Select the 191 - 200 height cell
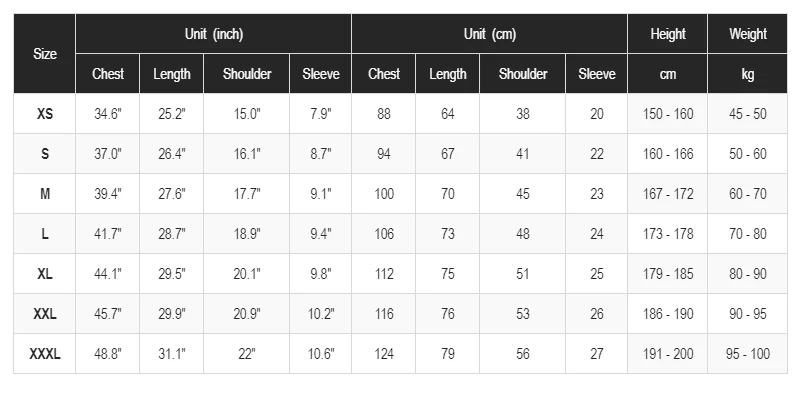The image size is (800, 409). (667, 354)
